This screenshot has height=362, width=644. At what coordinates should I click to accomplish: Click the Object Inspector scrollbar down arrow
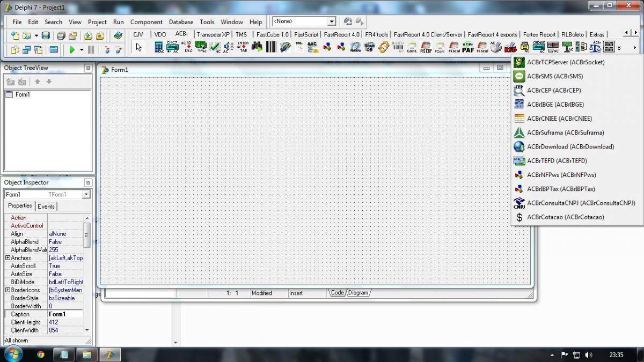87,330
